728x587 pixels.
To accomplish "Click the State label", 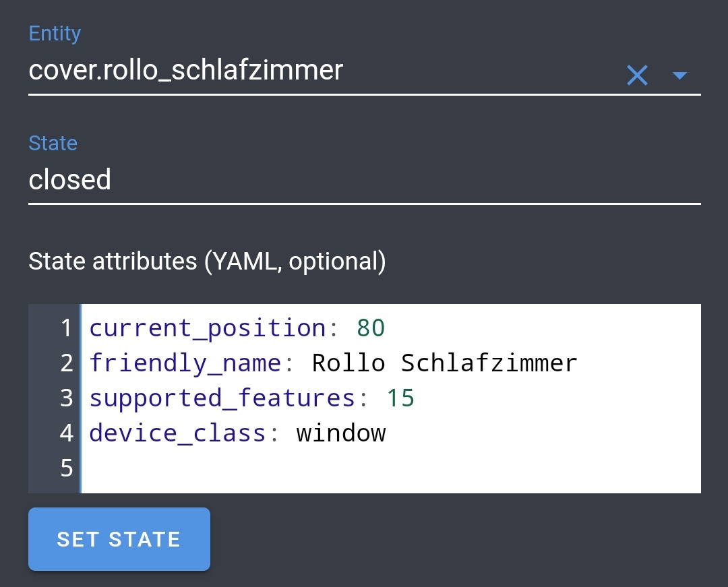I will pyautogui.click(x=53, y=143).
